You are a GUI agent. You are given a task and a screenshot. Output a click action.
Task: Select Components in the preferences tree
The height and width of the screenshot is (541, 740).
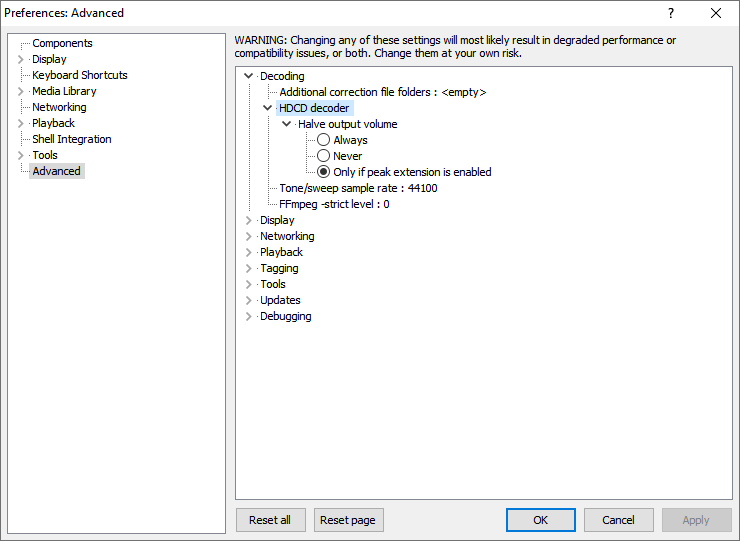pyautogui.click(x=62, y=43)
